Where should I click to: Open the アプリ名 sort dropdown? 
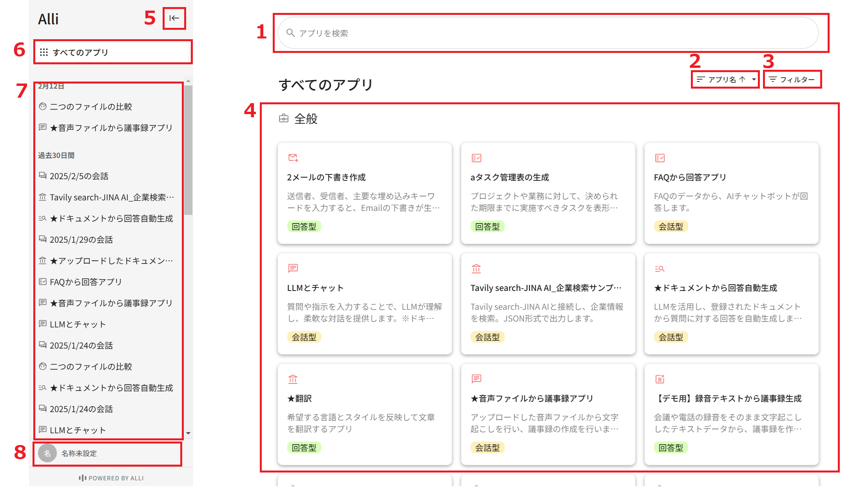[721, 80]
